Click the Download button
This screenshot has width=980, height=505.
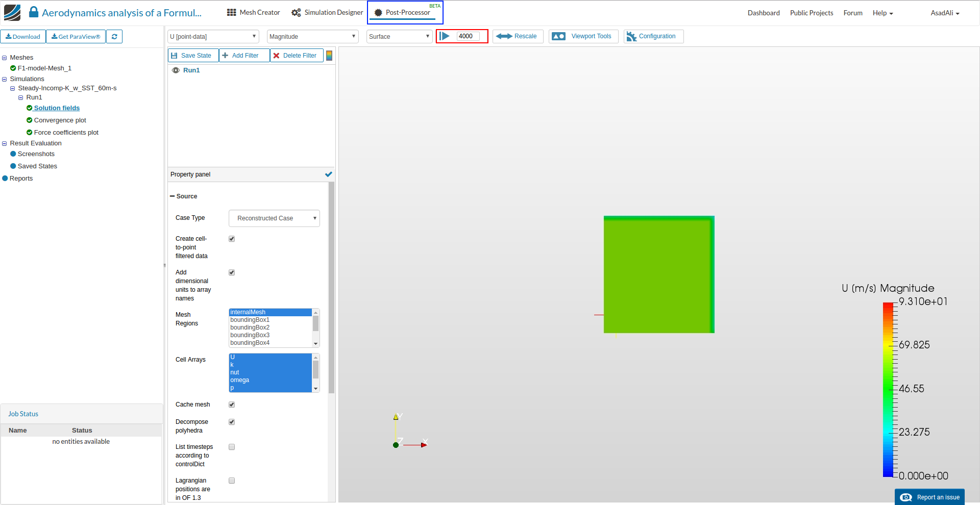click(23, 37)
